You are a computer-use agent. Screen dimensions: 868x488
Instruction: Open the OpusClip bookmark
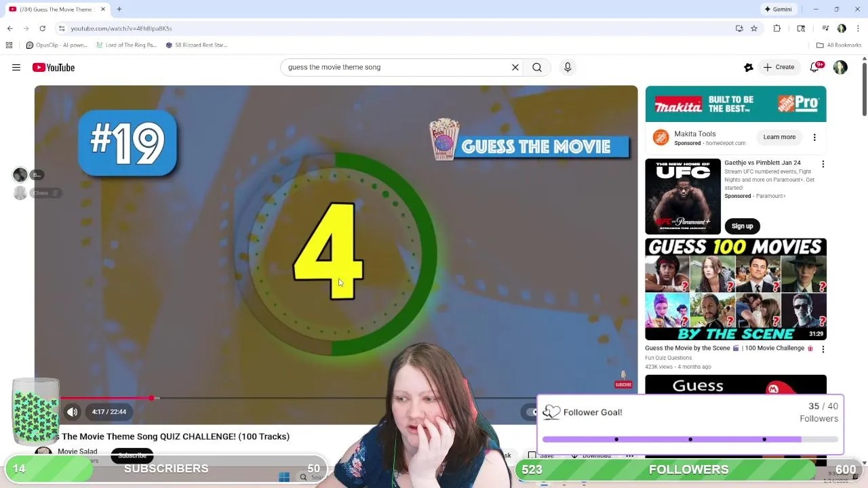56,45
